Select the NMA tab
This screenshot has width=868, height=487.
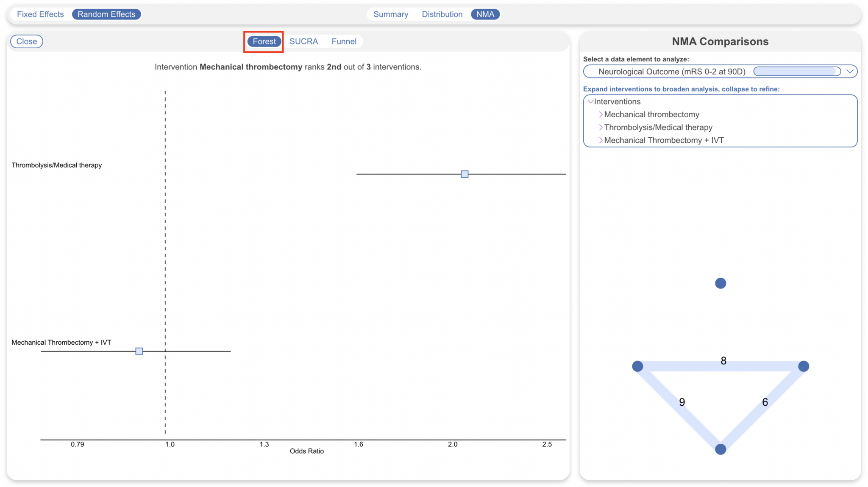tap(484, 14)
